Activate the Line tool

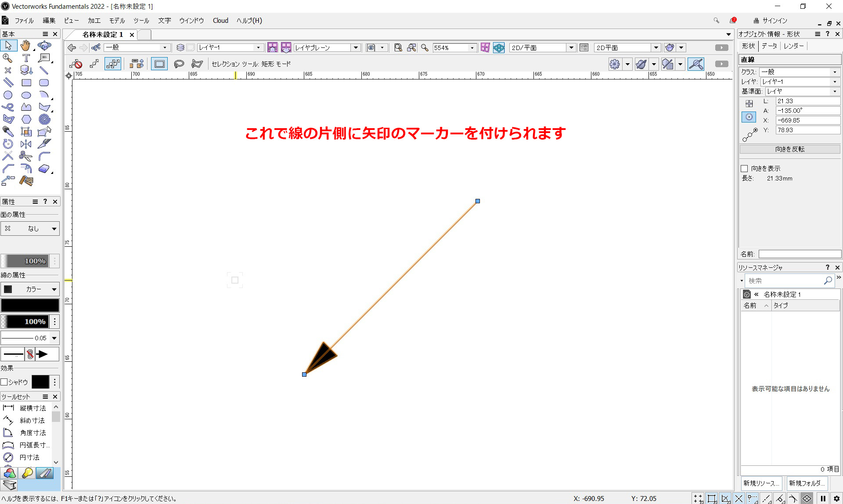[44, 70]
